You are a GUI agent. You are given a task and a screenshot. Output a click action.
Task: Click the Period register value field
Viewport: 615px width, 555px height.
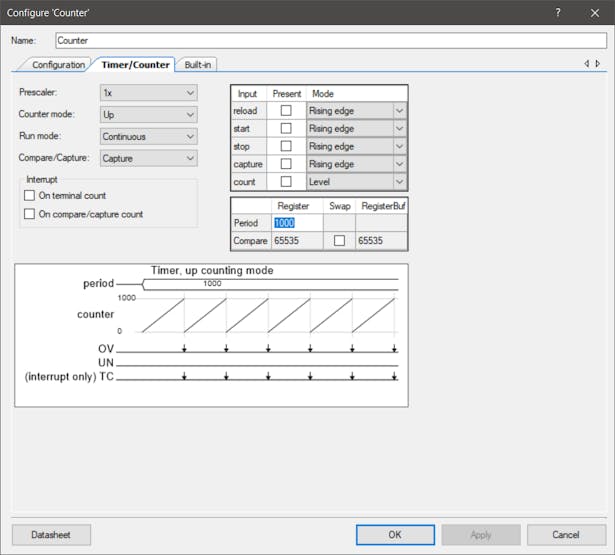(x=297, y=223)
